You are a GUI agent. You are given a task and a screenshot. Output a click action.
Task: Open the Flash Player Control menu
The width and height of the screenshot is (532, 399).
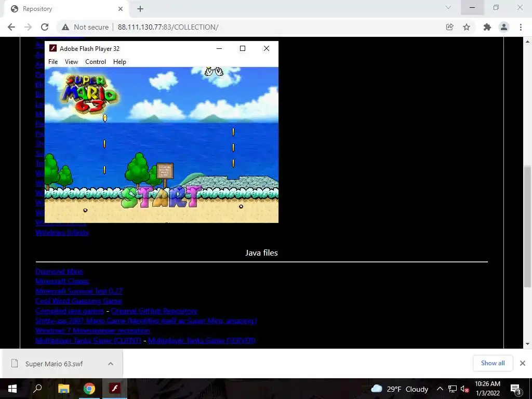(96, 62)
